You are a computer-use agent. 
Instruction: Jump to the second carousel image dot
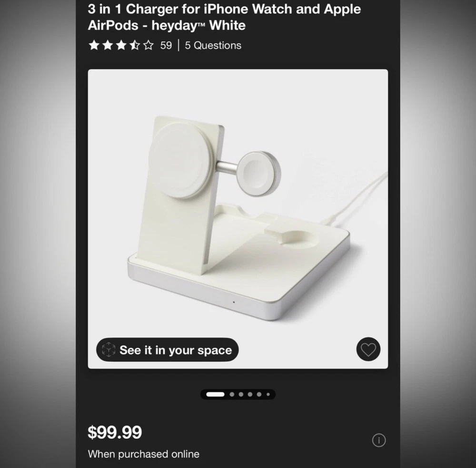[x=232, y=394]
